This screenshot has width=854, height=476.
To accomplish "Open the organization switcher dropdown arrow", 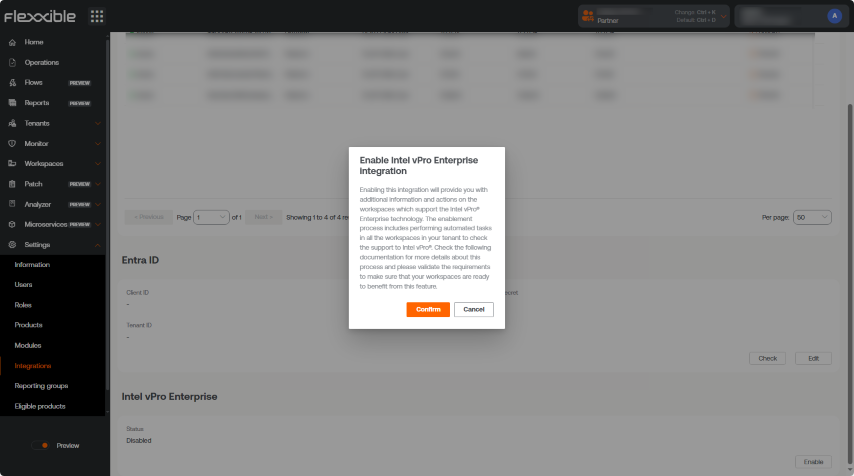I will pos(723,16).
